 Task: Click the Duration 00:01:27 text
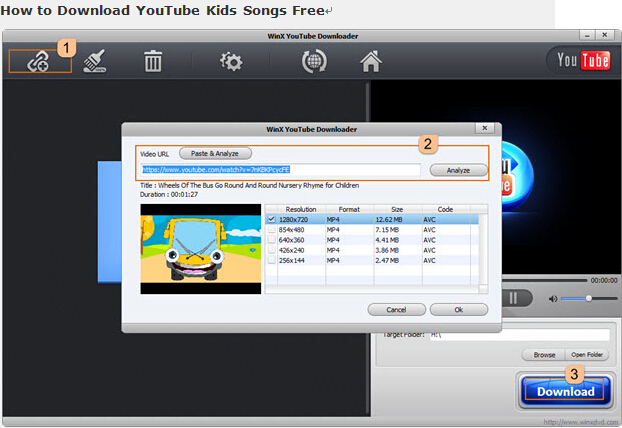tap(169, 194)
